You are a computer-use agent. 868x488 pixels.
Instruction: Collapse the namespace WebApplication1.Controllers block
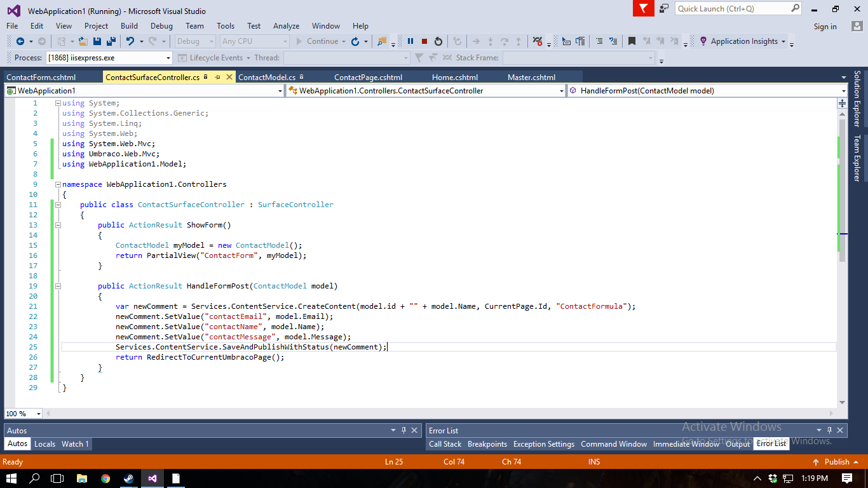[x=58, y=184]
